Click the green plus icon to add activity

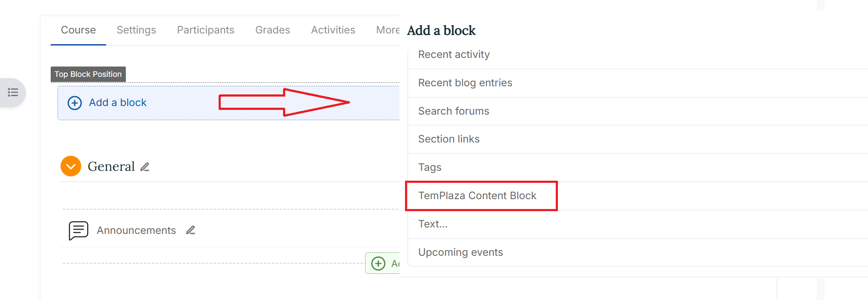378,263
